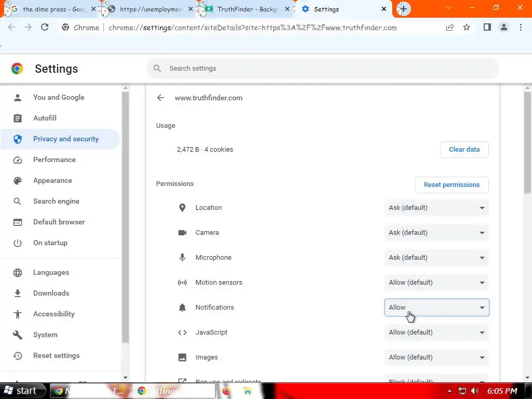Open Reset settings section
The image size is (532, 399).
(60, 355)
